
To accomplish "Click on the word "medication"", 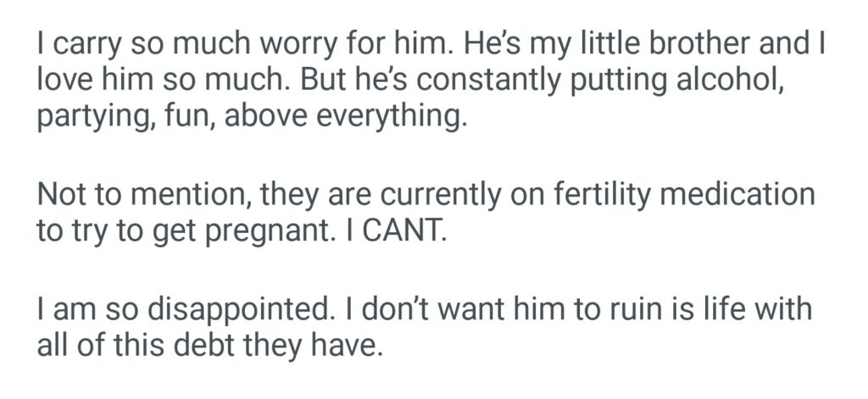I will point(745,196).
